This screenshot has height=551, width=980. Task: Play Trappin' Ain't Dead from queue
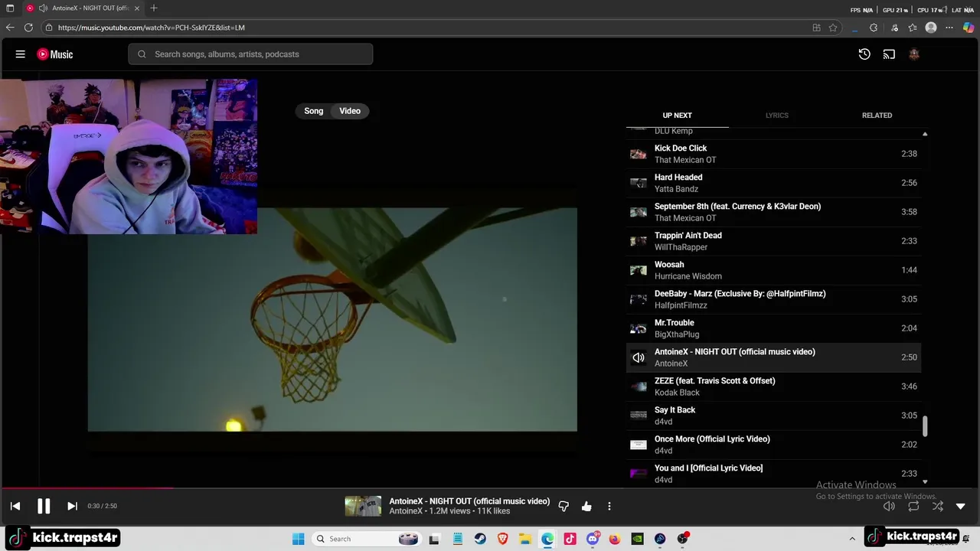pyautogui.click(x=773, y=241)
